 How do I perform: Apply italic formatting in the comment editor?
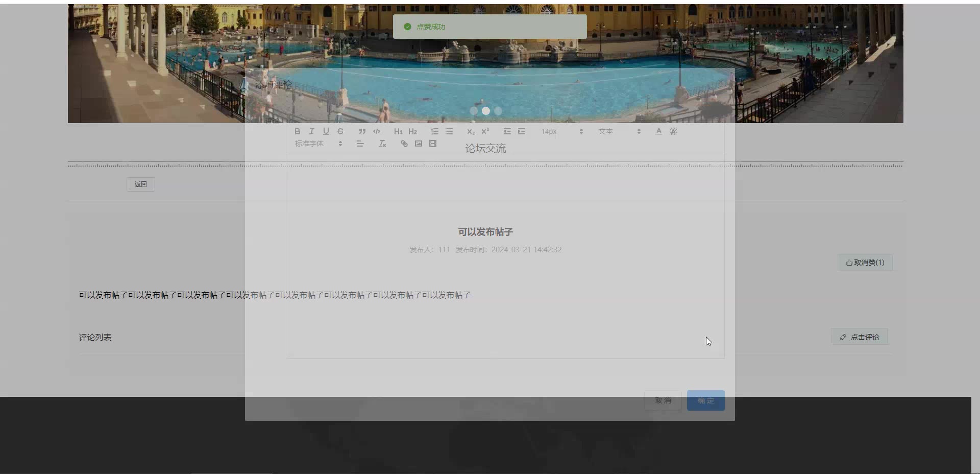[311, 131]
